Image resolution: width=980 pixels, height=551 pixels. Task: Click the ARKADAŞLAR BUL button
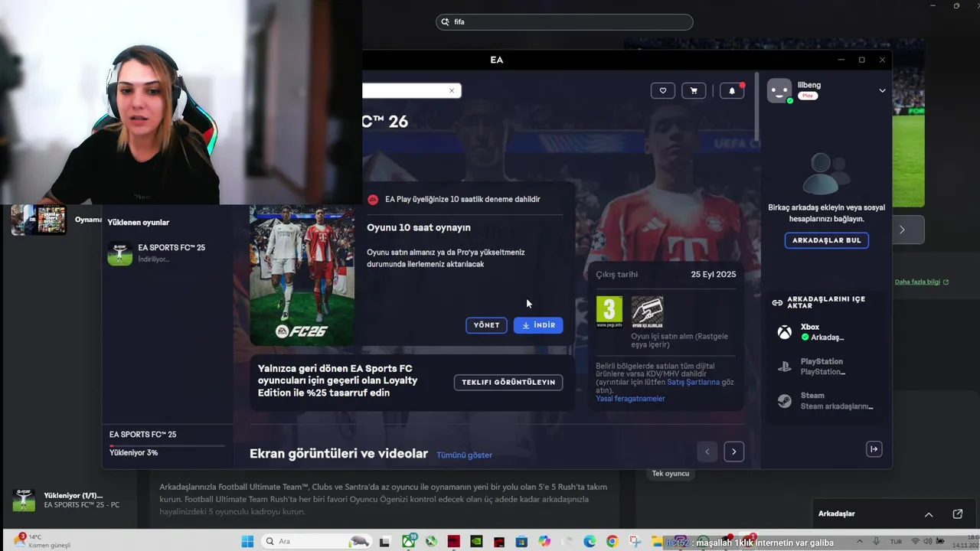click(826, 240)
